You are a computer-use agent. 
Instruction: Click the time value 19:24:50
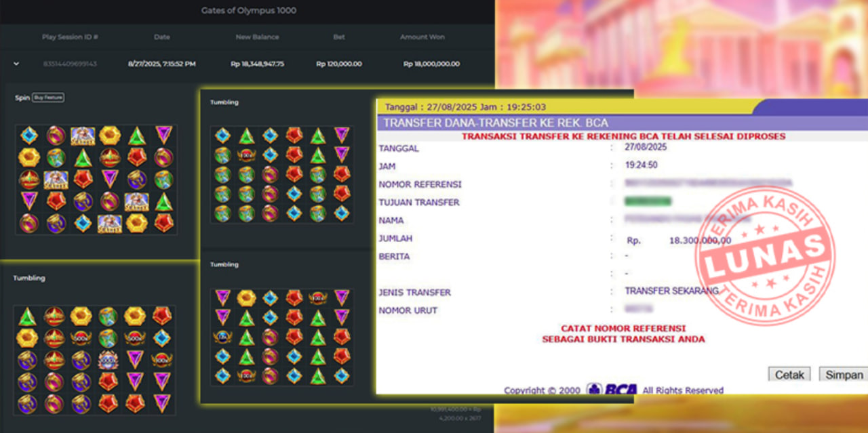(x=642, y=165)
